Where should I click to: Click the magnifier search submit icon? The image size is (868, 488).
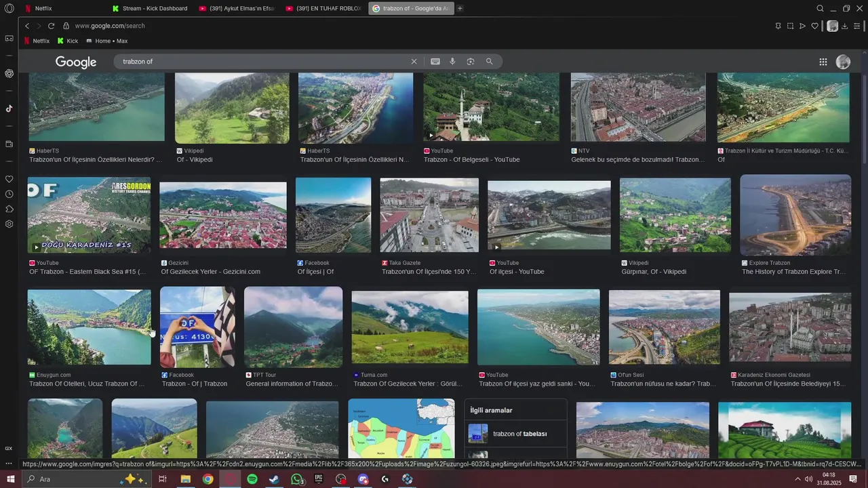pos(489,62)
